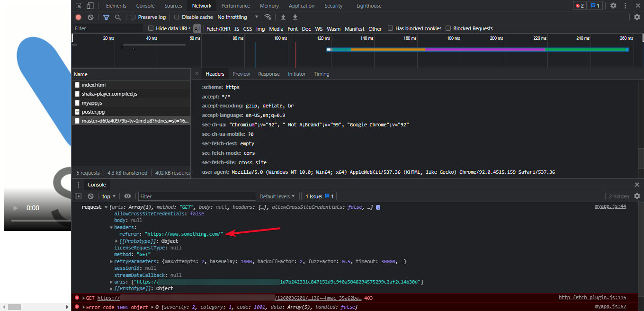Open the Timing tab of request
The image size is (644, 311).
322,74
